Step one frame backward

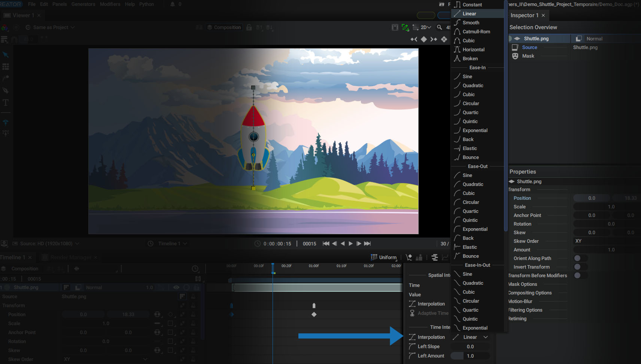334,244
